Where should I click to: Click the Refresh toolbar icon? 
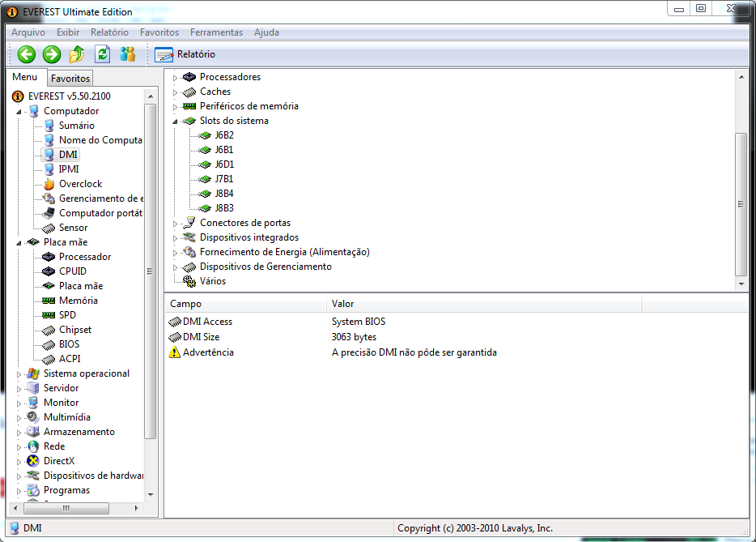(x=102, y=54)
